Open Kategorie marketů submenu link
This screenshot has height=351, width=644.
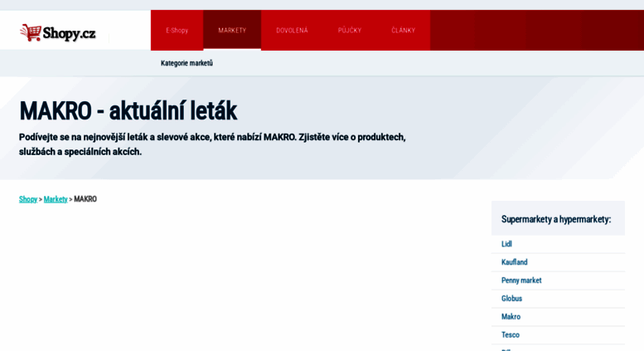click(x=186, y=63)
